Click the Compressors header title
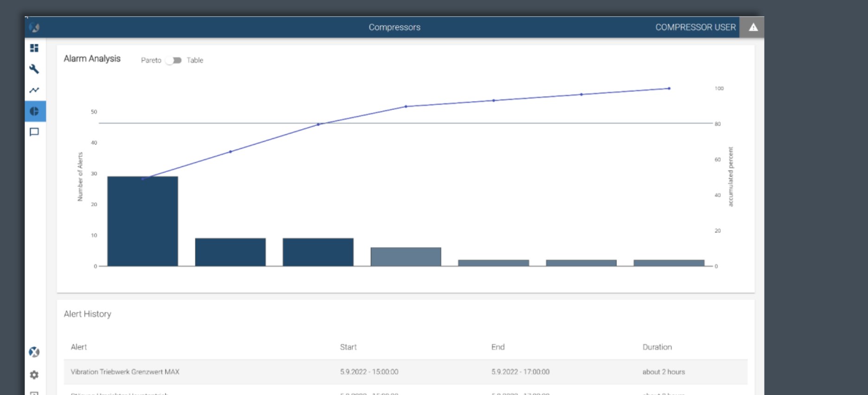 coord(395,27)
